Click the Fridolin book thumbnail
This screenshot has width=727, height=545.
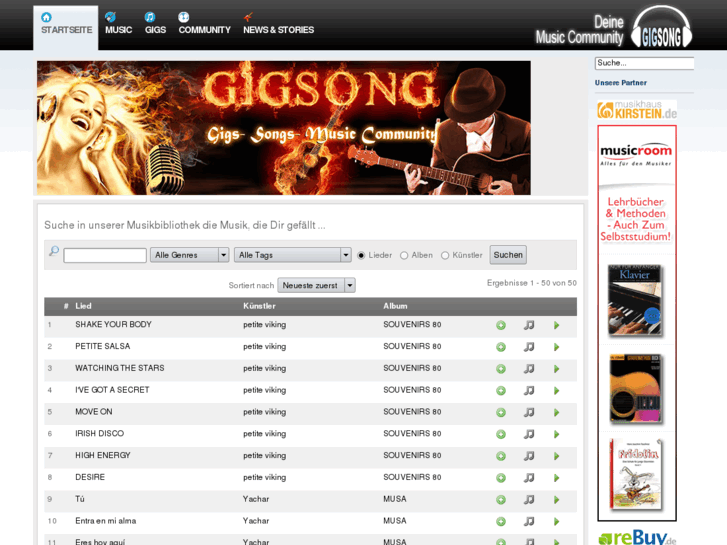tap(636, 474)
